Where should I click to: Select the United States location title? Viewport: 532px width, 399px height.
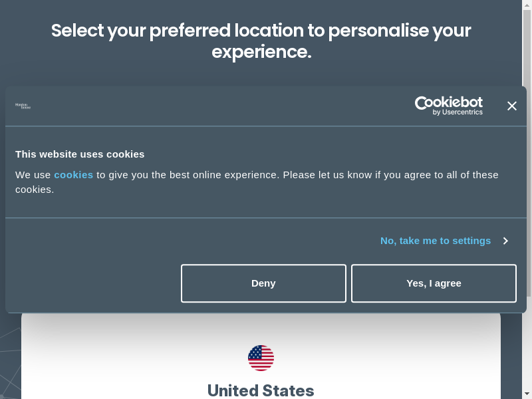(261, 390)
